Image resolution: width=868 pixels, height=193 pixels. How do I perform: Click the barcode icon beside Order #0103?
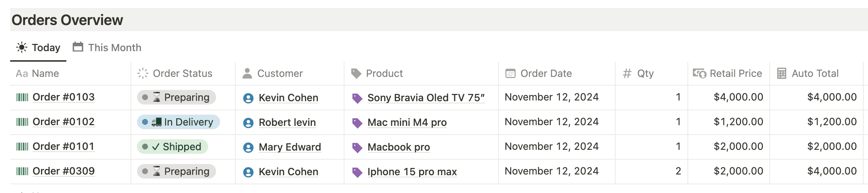[22, 97]
